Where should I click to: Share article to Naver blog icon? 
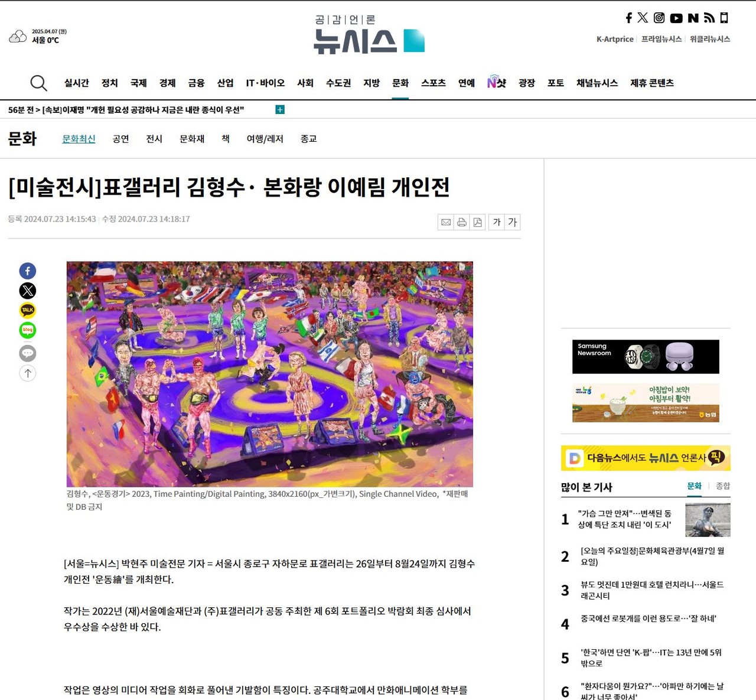28,330
